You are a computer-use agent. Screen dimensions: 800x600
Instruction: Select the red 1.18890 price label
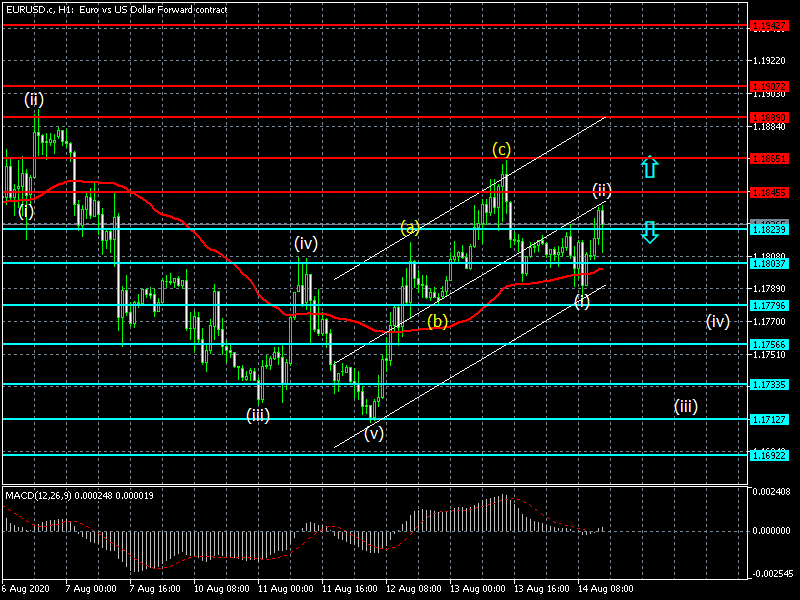(x=769, y=117)
